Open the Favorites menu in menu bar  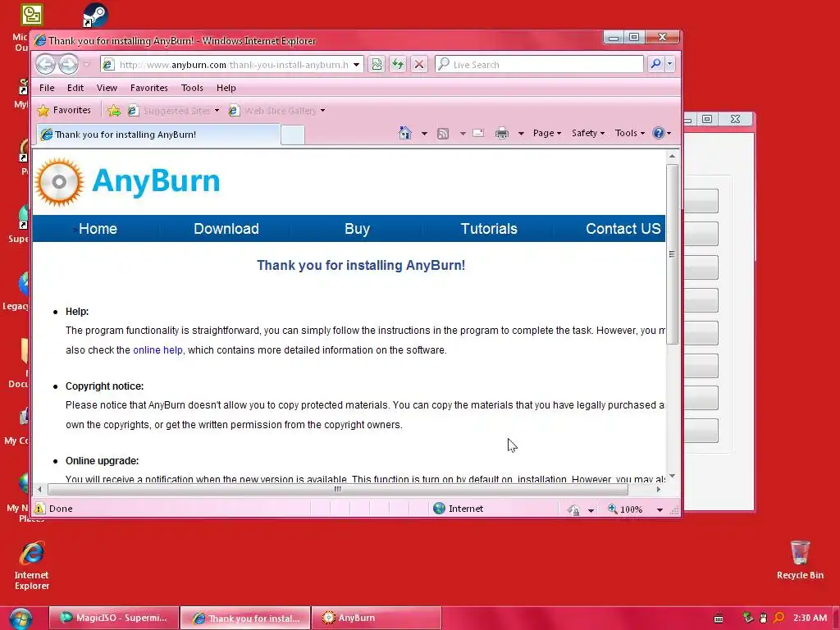click(x=149, y=88)
